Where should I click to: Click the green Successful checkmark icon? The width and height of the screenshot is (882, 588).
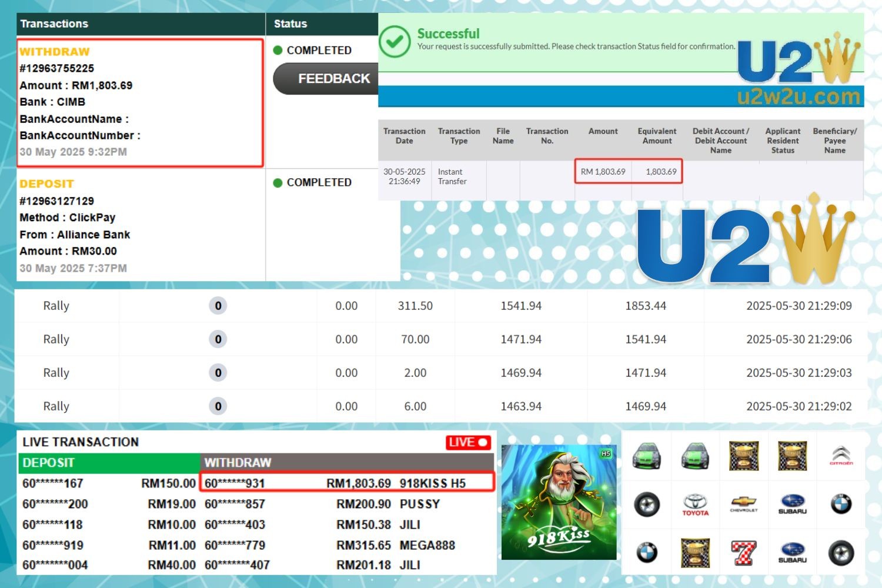click(395, 41)
